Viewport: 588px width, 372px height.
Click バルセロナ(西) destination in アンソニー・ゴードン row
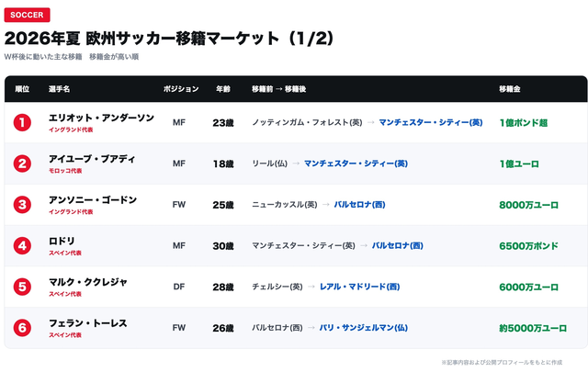coord(359,205)
